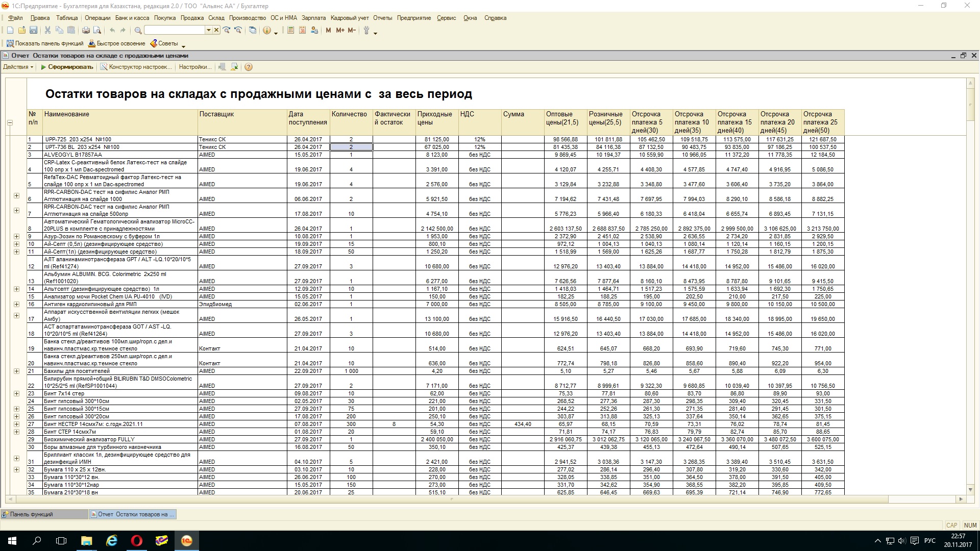Expand row 6 RPR-CARBON-DAC group
The width and height of the screenshot is (980, 551).
coord(16,196)
